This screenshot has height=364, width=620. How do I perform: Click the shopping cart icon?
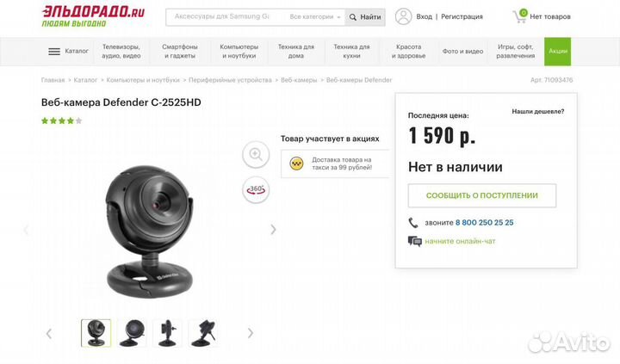pyautogui.click(x=520, y=16)
